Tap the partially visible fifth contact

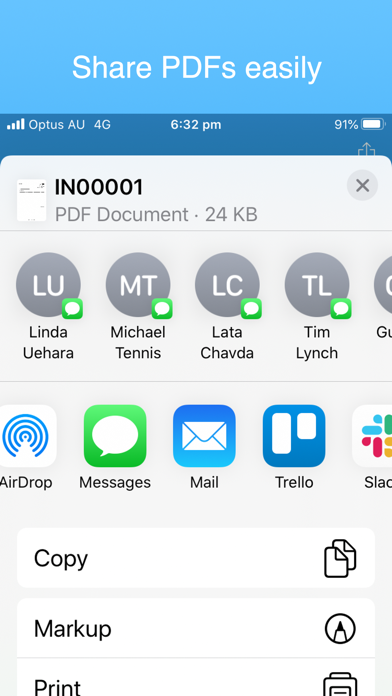click(x=384, y=285)
